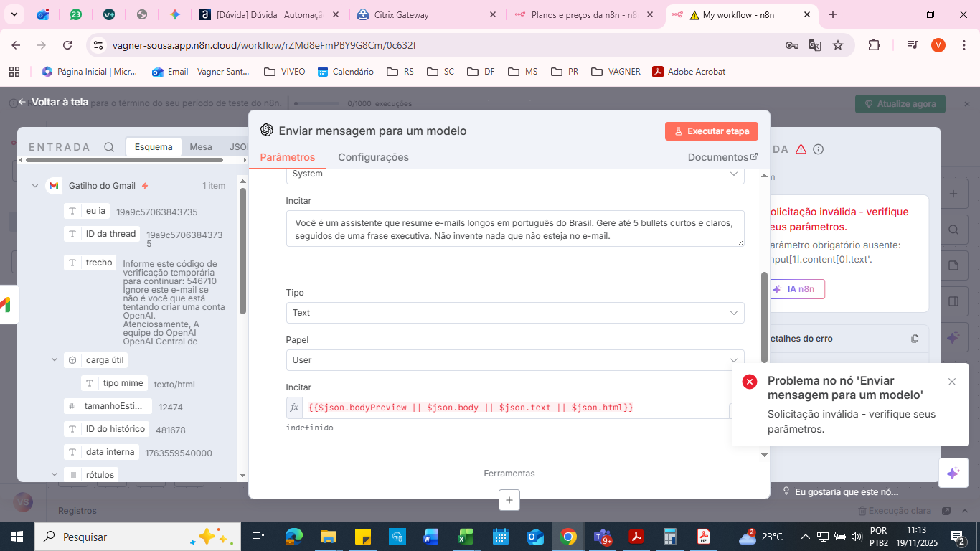Open the Calculator icon in the taskbar

[670, 537]
